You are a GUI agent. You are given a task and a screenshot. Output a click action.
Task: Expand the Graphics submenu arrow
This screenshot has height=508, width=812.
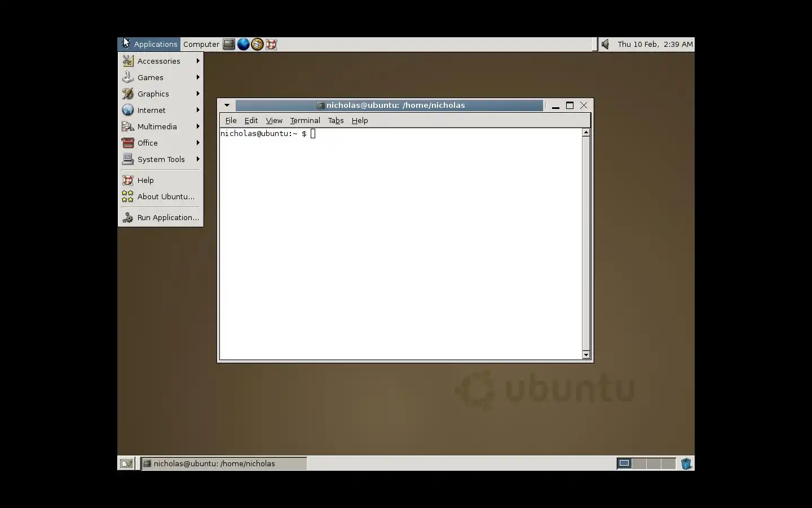pyautogui.click(x=198, y=94)
